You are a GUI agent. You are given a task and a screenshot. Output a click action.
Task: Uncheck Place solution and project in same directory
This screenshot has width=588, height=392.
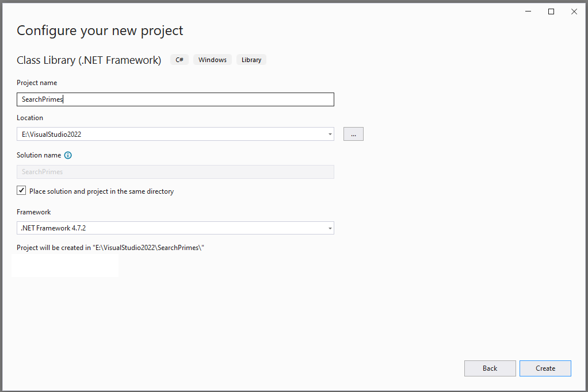pos(21,190)
